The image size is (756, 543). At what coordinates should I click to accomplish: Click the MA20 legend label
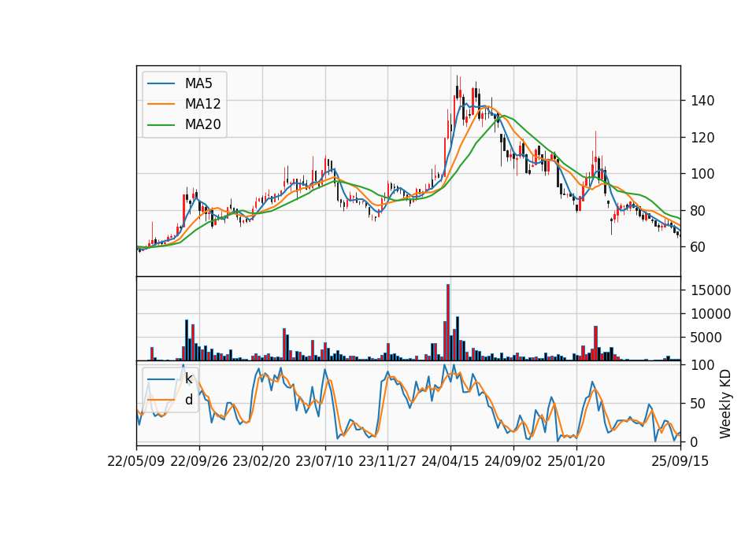[x=202, y=124]
